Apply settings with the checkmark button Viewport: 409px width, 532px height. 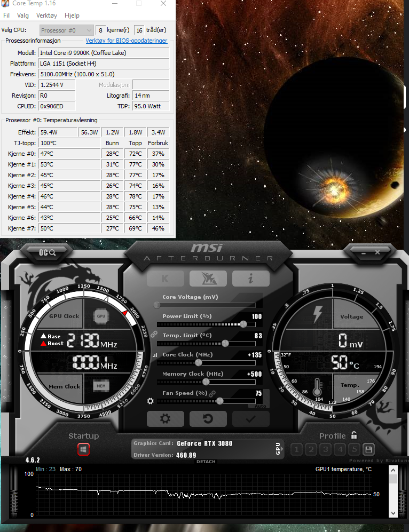(x=251, y=419)
